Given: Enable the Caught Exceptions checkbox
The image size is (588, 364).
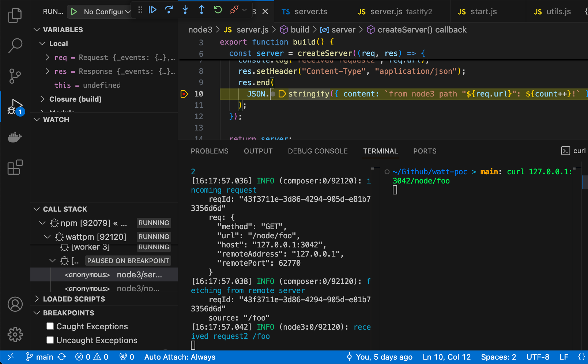Looking at the screenshot, I should click(x=50, y=326).
